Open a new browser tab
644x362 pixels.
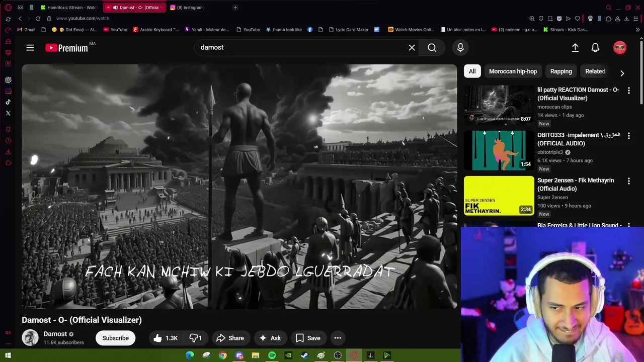[x=235, y=8]
